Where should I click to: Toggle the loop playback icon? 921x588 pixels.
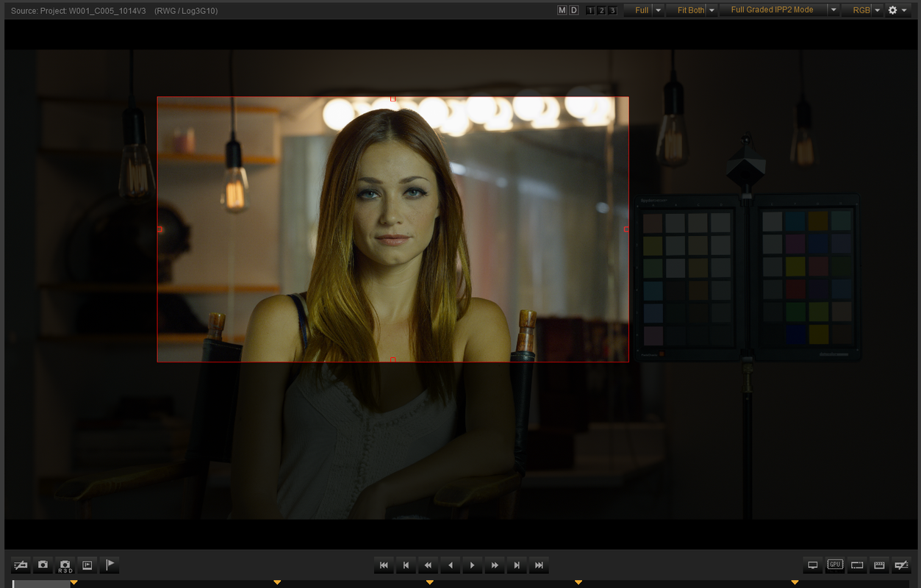(857, 565)
